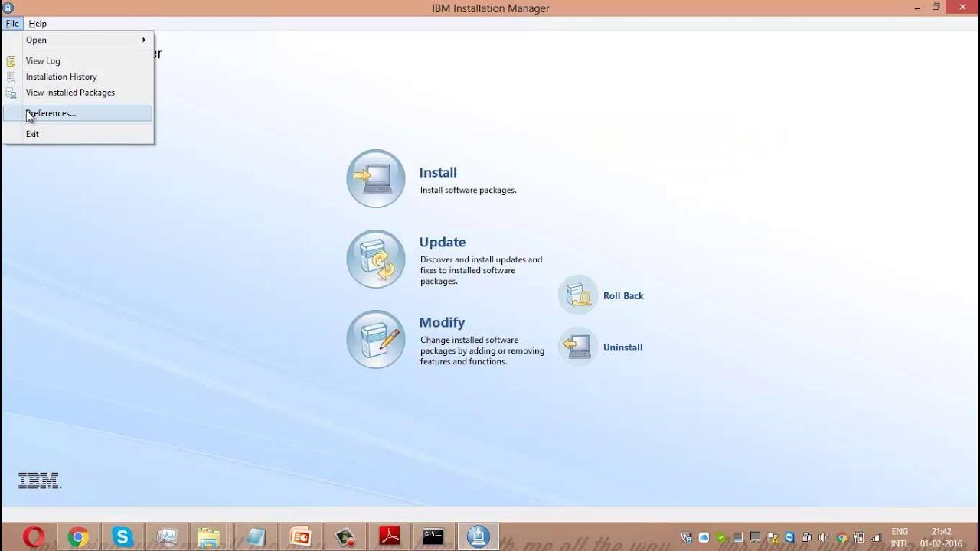Click the Roll Back link
Viewport: 980px width, 551px height.
(623, 295)
